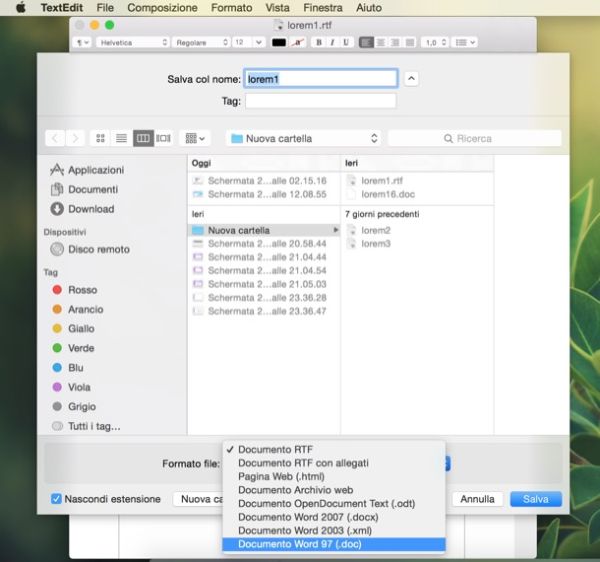Click the bold formatting button
The height and width of the screenshot is (562, 600).
(318, 43)
